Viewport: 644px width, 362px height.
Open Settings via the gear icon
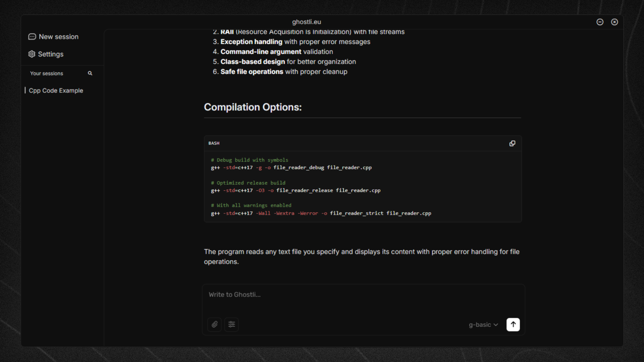(x=32, y=54)
